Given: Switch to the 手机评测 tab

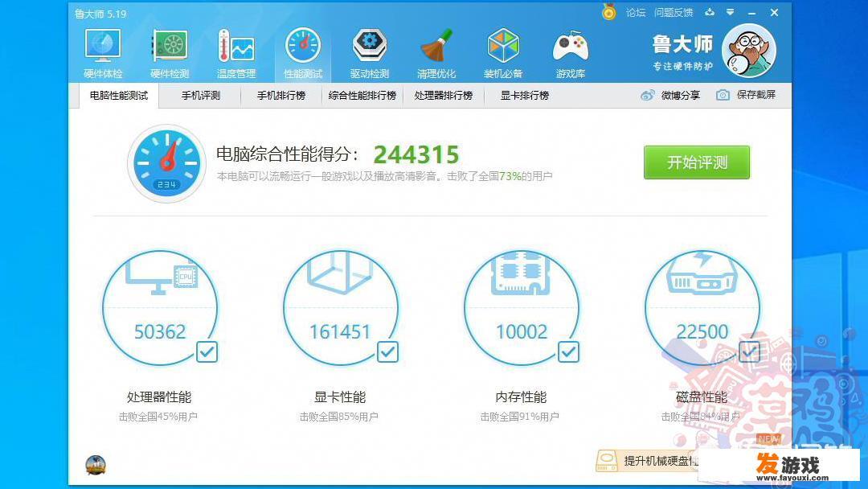Looking at the screenshot, I should click(x=200, y=96).
